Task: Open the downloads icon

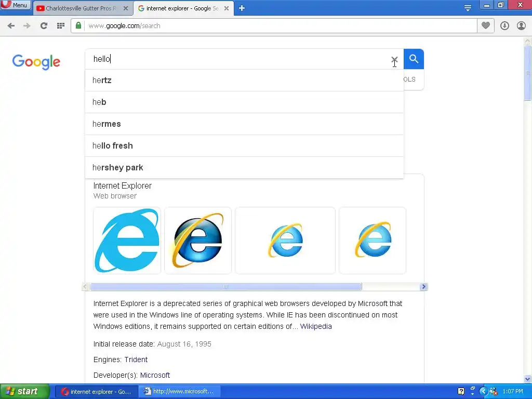Action: point(504,26)
